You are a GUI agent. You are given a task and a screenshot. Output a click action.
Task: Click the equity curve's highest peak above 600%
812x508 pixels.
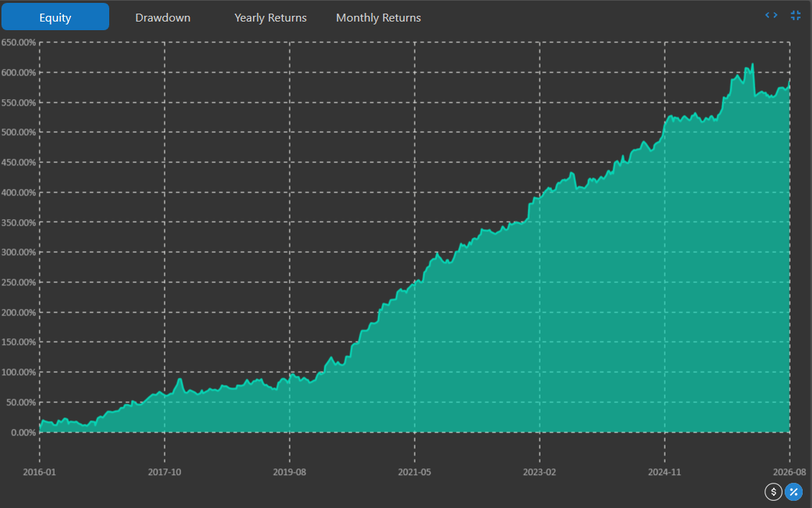click(x=752, y=65)
